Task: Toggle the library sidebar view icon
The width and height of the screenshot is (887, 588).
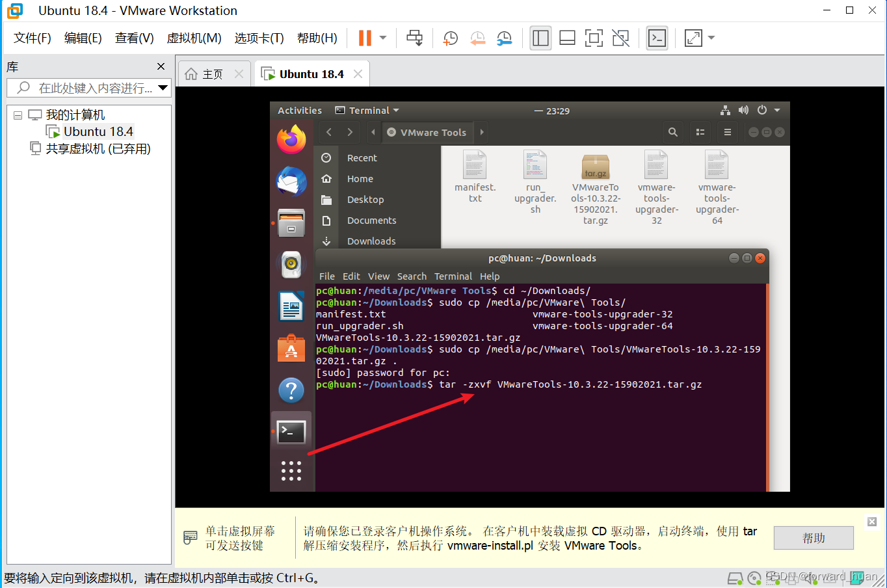Action: [x=540, y=38]
